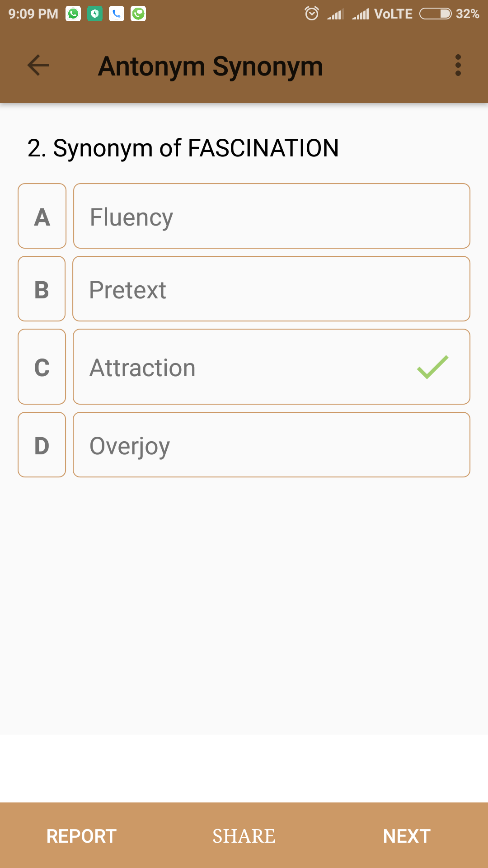Tap the green shield notification icon
Screen dimensions: 488x868
tap(95, 14)
